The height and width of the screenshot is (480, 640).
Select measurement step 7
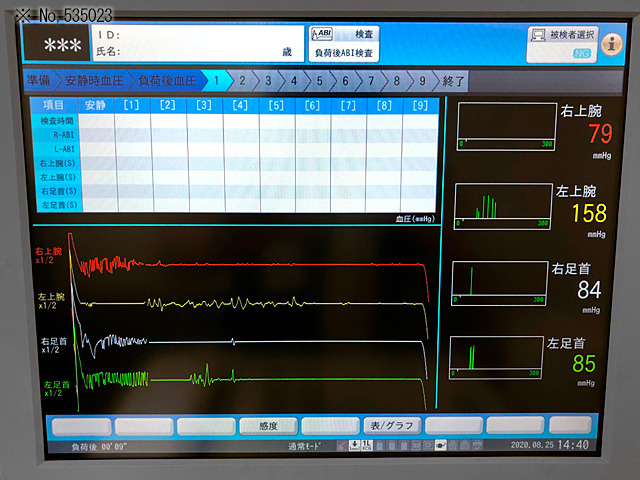click(x=371, y=81)
